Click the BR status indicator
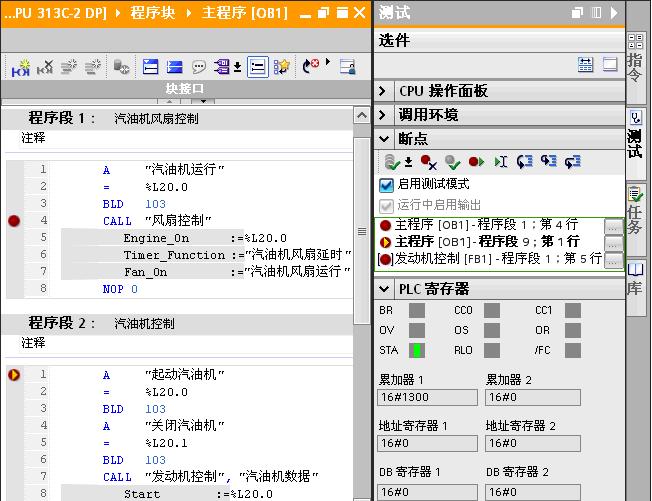This screenshot has height=501, width=652. (417, 311)
